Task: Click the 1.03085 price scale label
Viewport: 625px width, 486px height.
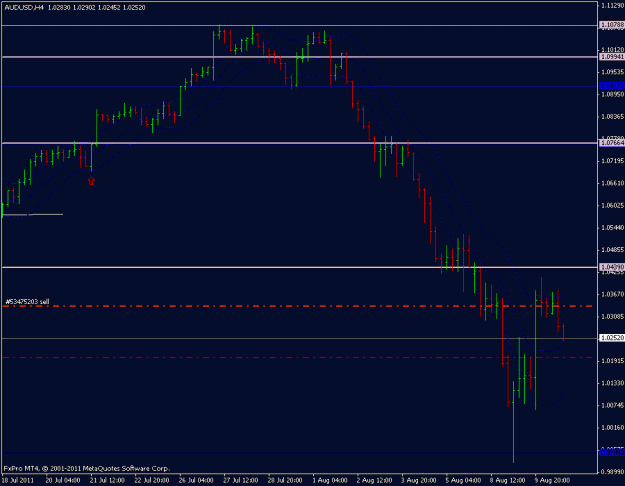Action: [613, 317]
